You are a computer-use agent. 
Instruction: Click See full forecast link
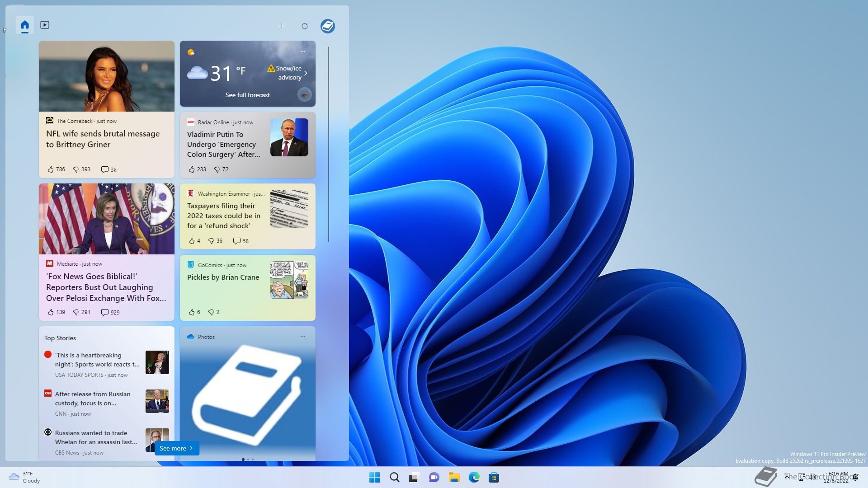247,95
